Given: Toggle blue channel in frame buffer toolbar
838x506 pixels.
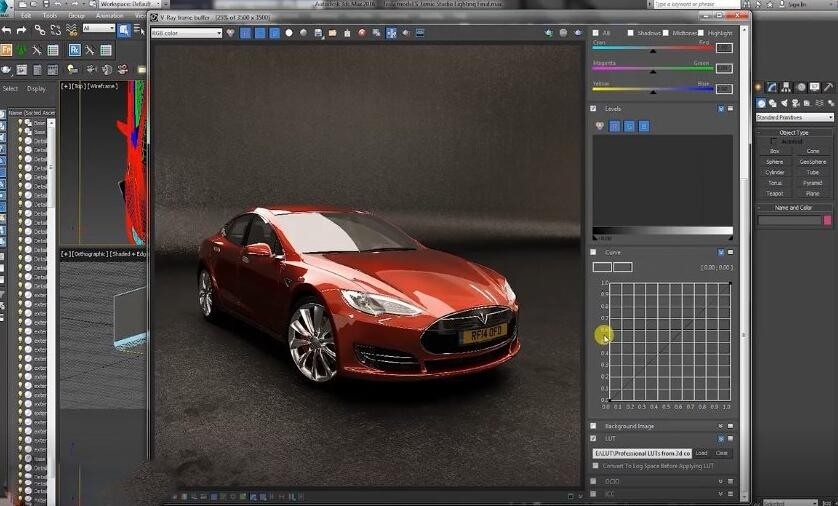Looking at the screenshot, I should click(x=274, y=33).
